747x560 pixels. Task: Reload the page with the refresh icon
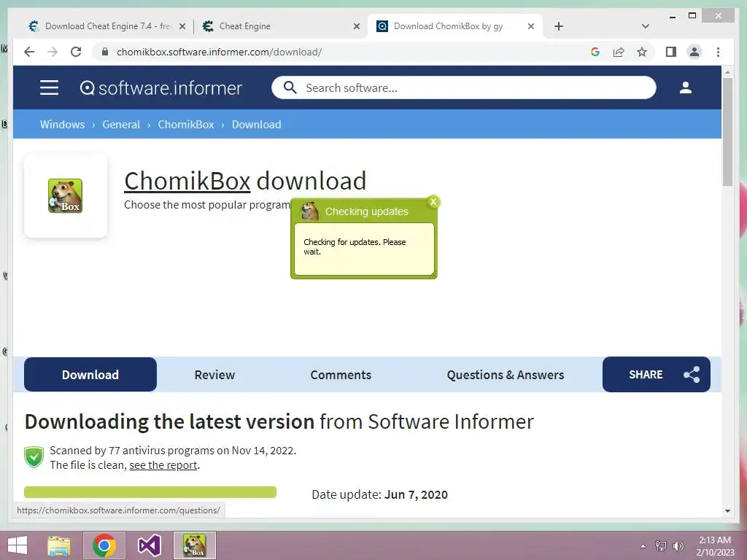pos(76,52)
